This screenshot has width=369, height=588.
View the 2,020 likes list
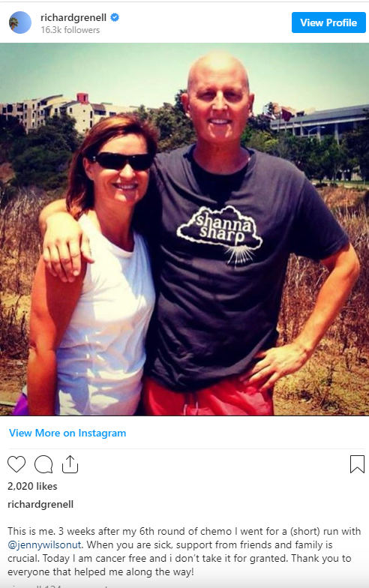click(x=32, y=486)
